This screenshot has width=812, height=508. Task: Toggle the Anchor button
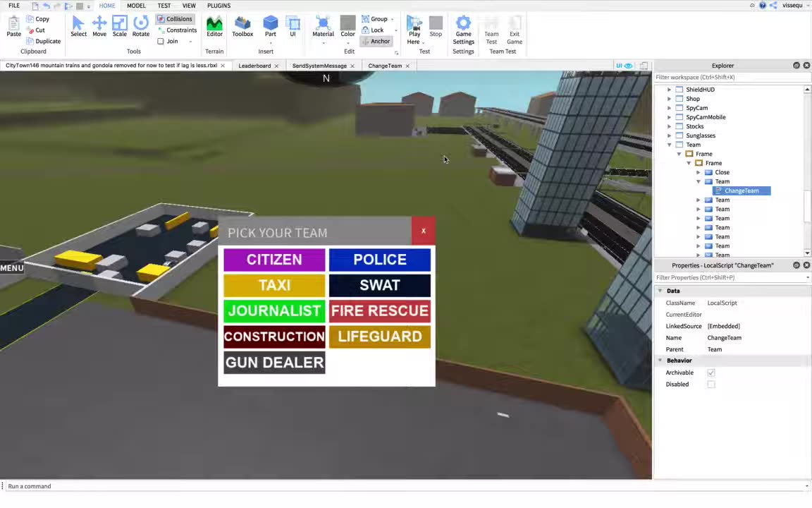pyautogui.click(x=376, y=41)
